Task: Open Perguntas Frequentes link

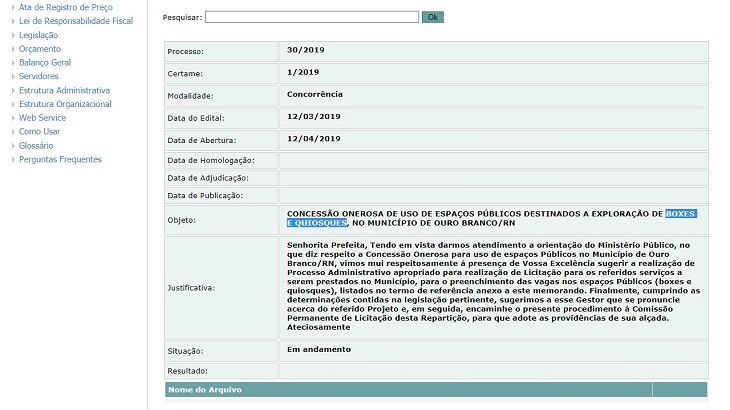Action: click(60, 159)
